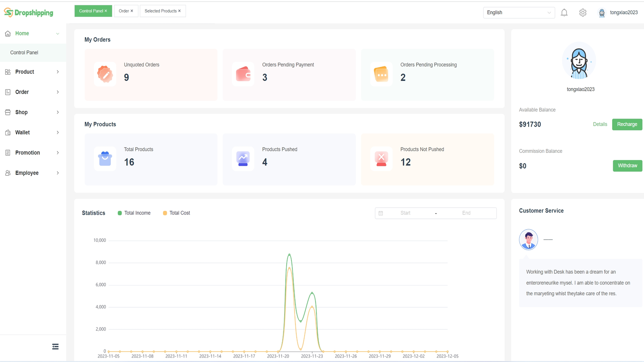
Task: Click the Products Pushed chart icon
Action: tap(243, 158)
